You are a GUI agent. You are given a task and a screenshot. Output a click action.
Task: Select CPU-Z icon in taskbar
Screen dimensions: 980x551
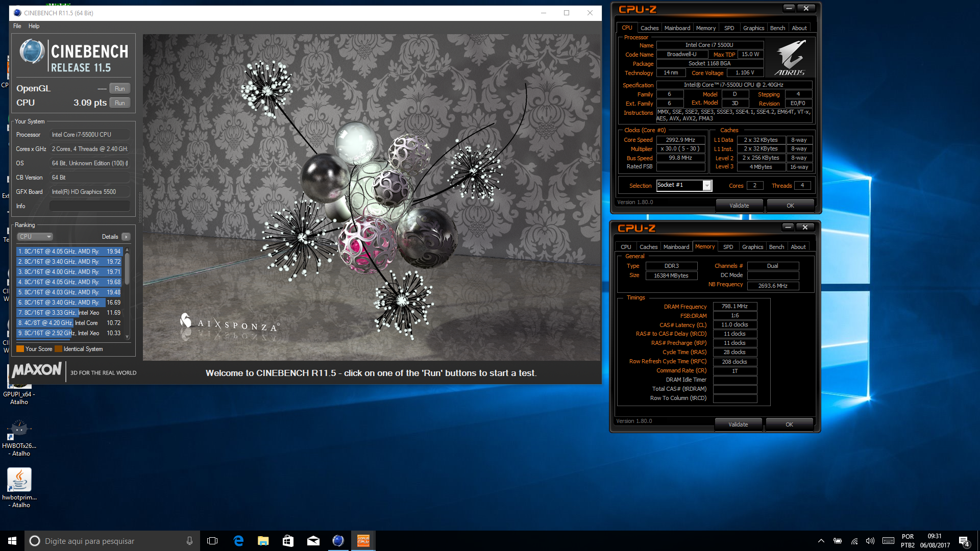[x=363, y=541]
